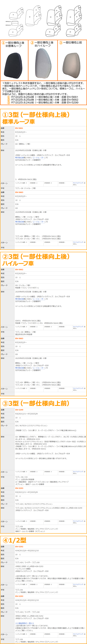Click the heading ①3型（一部仕様向上後）標準ルーフ車
87x644 pixels.
pos(36,118)
